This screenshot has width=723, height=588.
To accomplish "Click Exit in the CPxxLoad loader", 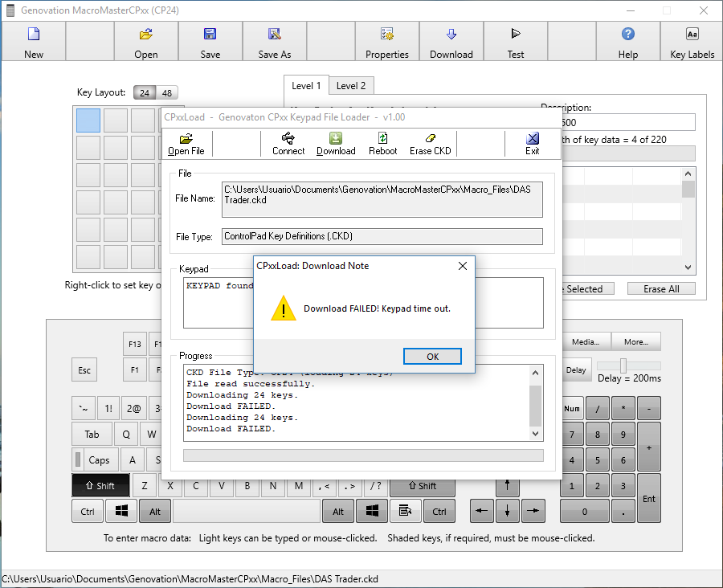I will point(533,144).
